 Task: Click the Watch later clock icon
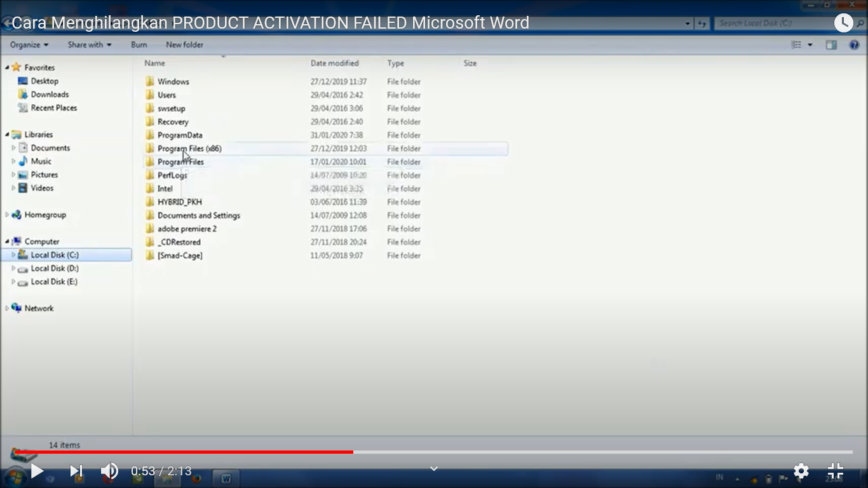(843, 23)
